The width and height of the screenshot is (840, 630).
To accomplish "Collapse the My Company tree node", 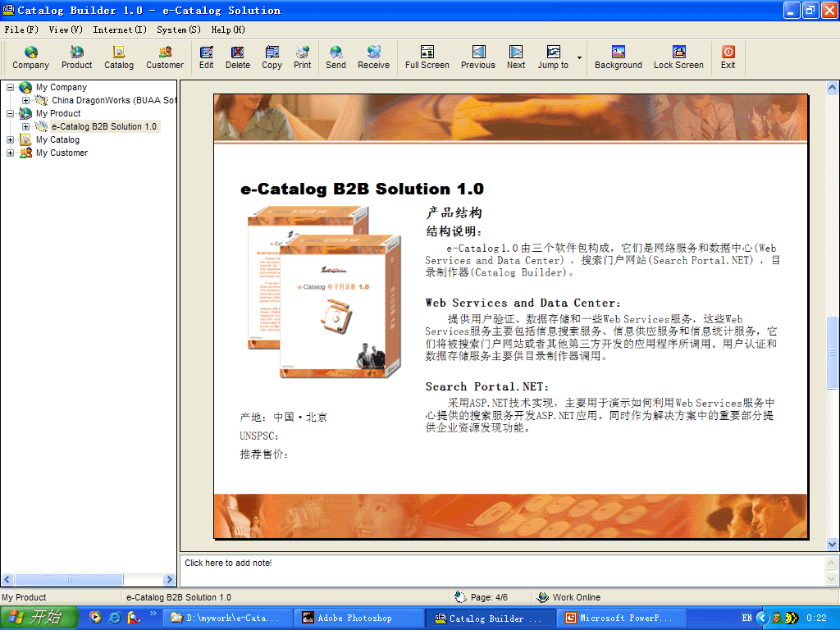I will tap(10, 87).
